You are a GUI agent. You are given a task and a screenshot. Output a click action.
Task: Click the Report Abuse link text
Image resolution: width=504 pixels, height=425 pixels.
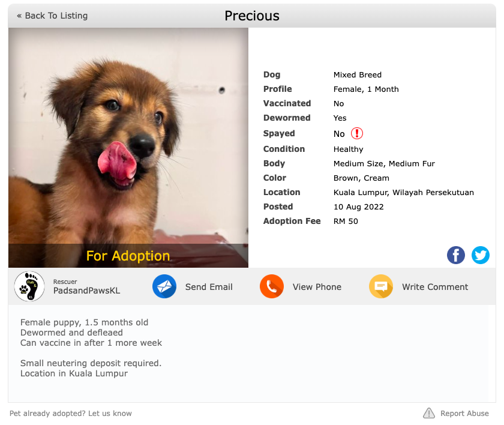point(464,414)
